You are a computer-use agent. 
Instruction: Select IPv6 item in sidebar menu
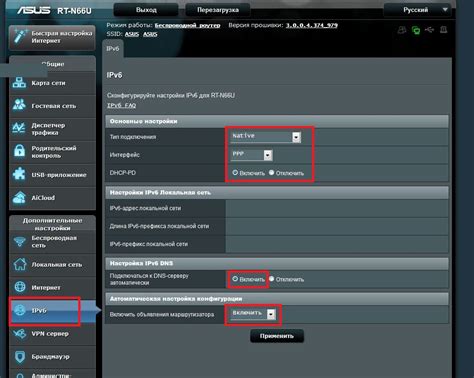click(x=44, y=311)
